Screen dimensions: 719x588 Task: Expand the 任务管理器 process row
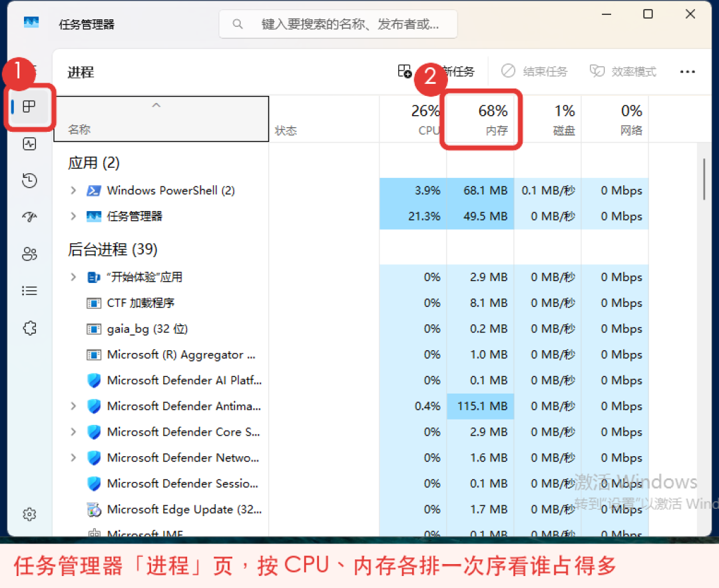point(73,216)
